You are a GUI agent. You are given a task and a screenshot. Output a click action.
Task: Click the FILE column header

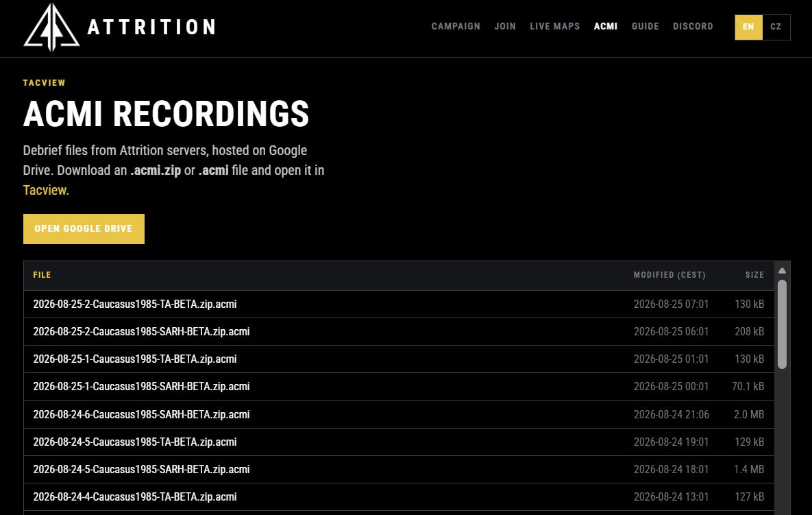[x=42, y=275]
